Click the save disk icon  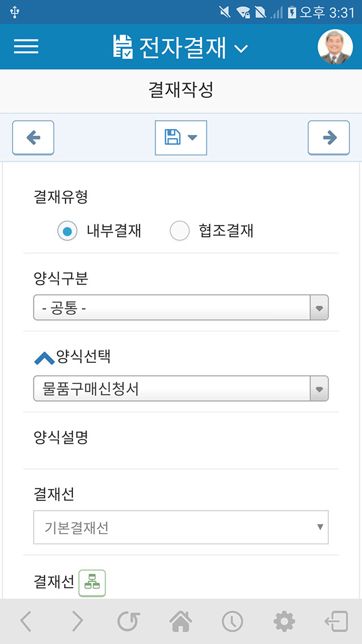173,137
